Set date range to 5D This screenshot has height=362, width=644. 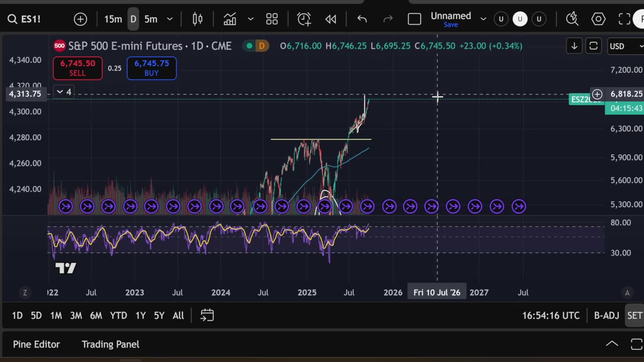click(36, 315)
